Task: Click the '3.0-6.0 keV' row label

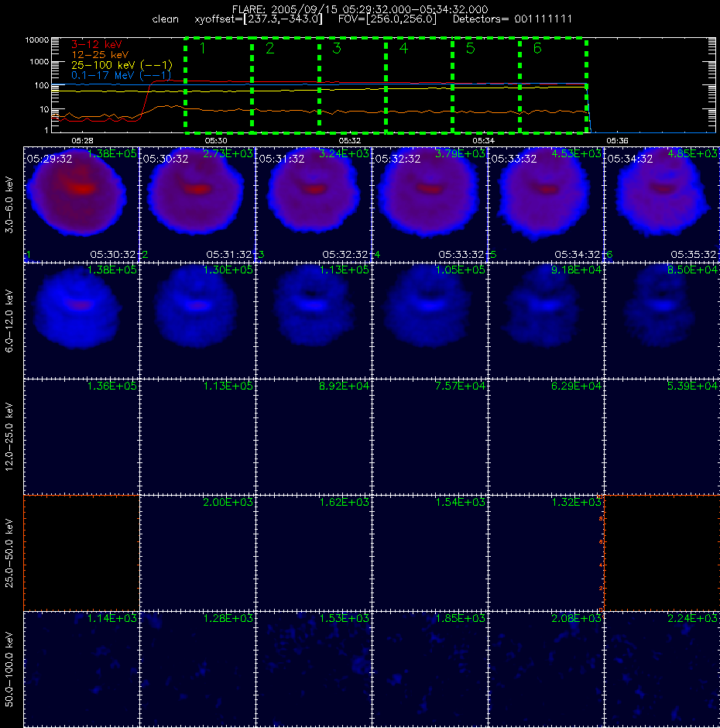Action: [9, 204]
